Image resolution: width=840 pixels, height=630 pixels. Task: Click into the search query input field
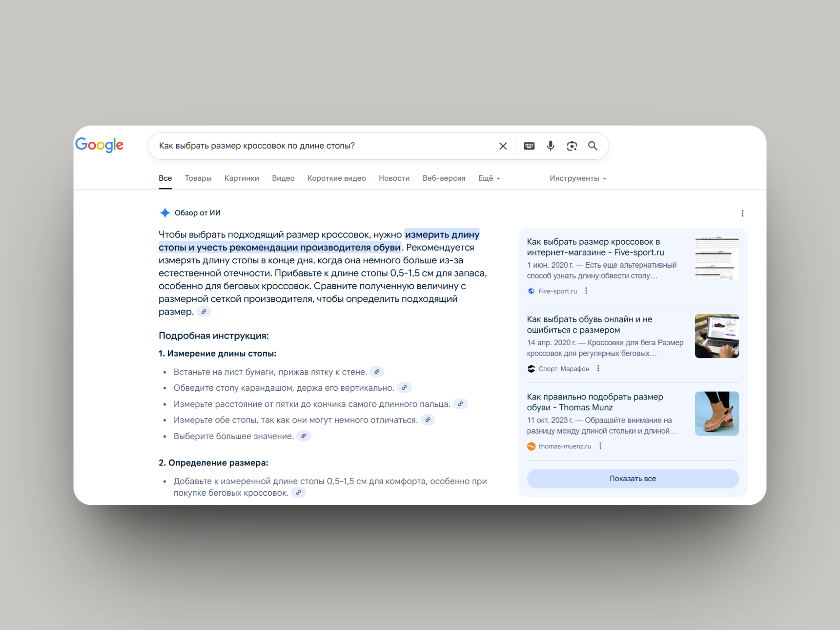[x=324, y=146]
